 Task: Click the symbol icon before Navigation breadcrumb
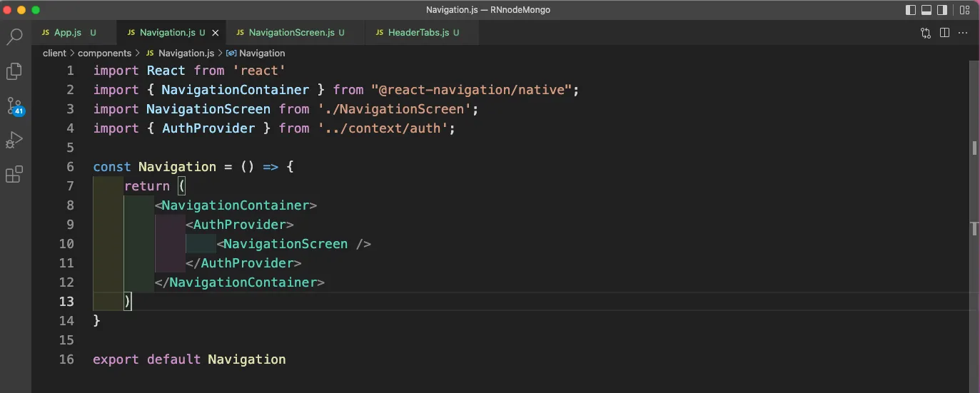[231, 53]
